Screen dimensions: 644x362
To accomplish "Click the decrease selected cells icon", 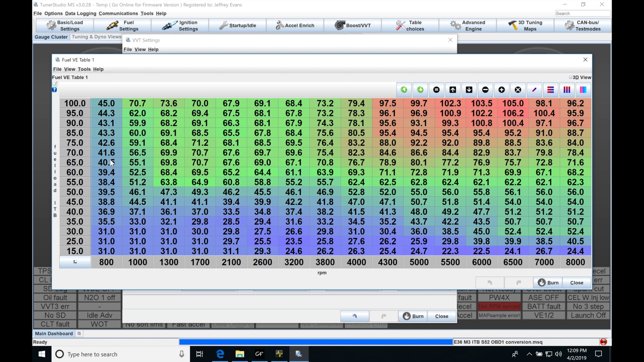I will coord(469,90).
